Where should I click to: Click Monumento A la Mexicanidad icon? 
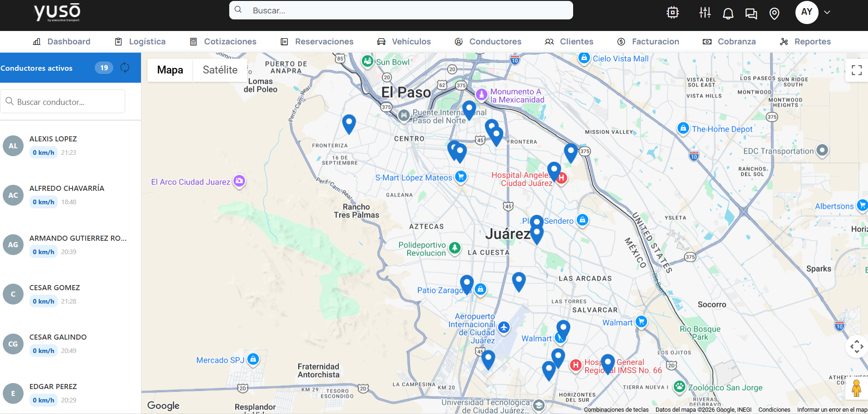pyautogui.click(x=482, y=95)
